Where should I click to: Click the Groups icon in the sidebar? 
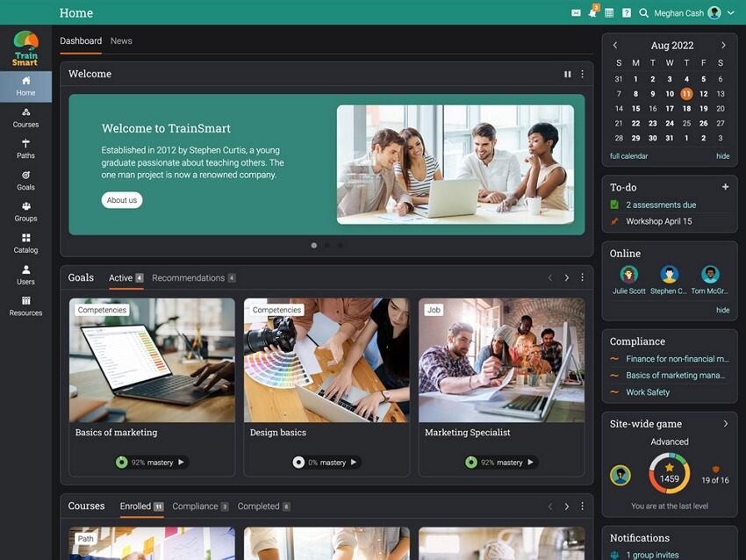tap(25, 212)
